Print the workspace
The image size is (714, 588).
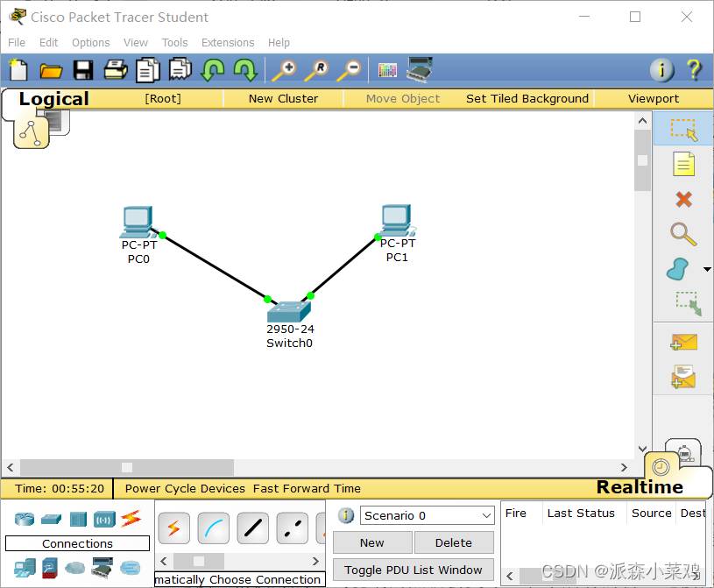(116, 70)
